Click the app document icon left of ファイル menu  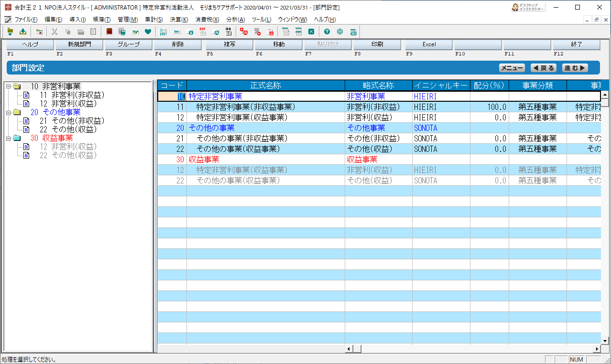[7, 19]
